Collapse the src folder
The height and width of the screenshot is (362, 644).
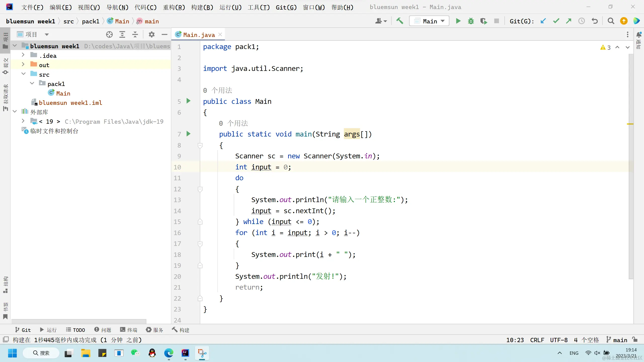tap(23, 74)
